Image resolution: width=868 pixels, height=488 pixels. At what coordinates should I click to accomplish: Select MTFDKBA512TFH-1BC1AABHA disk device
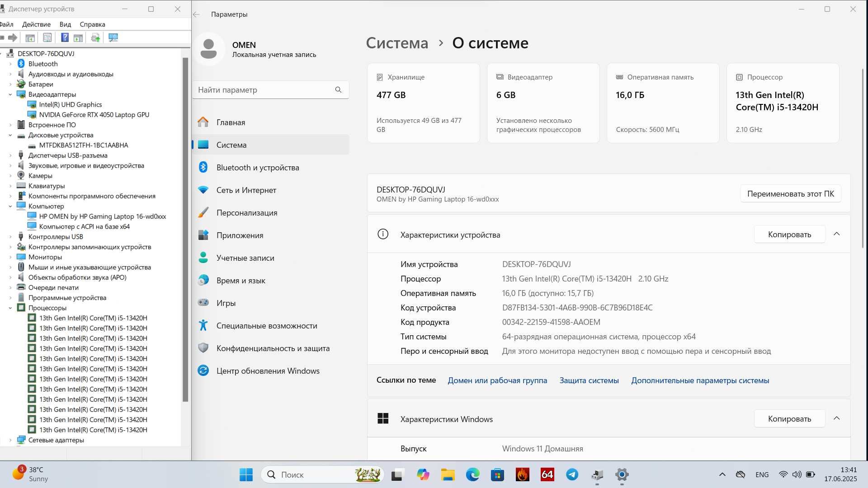click(x=84, y=145)
